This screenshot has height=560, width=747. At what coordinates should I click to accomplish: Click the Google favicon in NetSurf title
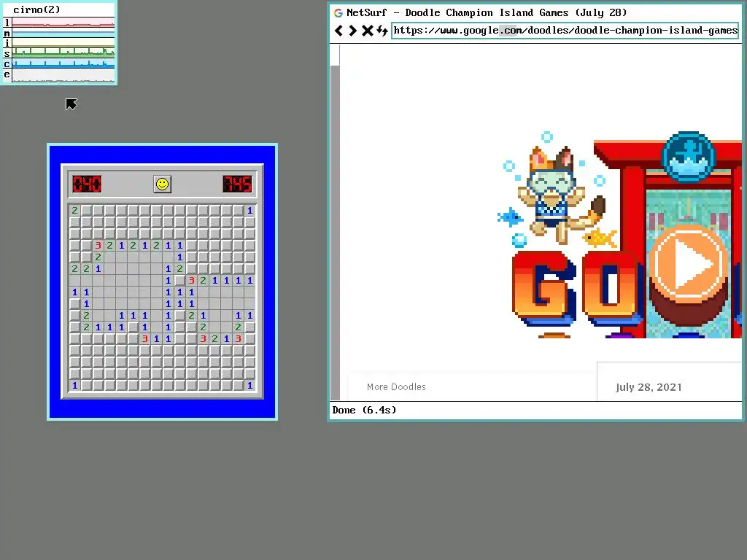(338, 13)
